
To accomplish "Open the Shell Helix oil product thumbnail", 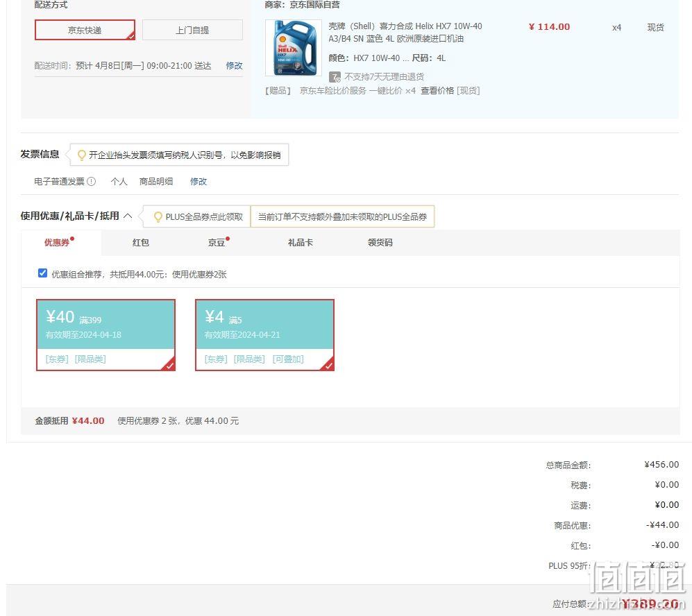I will pyautogui.click(x=294, y=48).
